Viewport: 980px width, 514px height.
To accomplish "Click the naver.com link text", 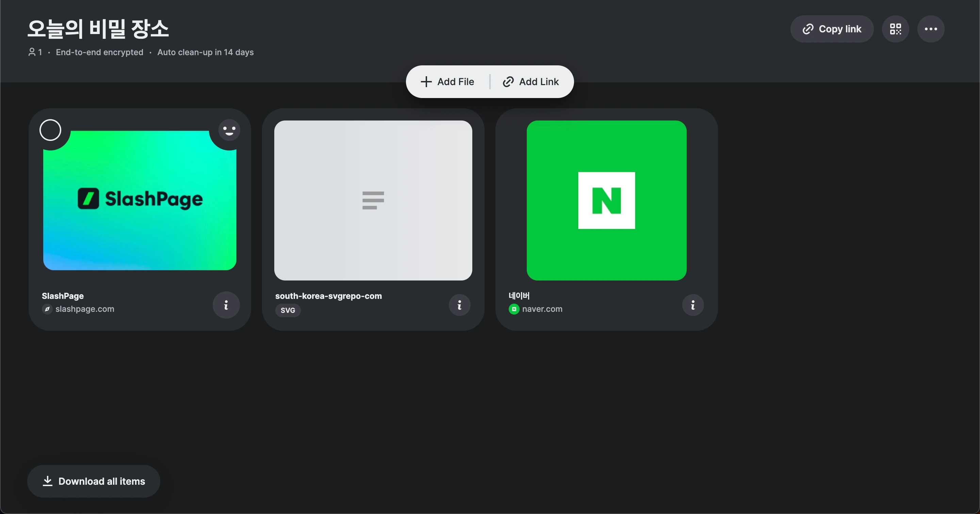I will point(542,309).
